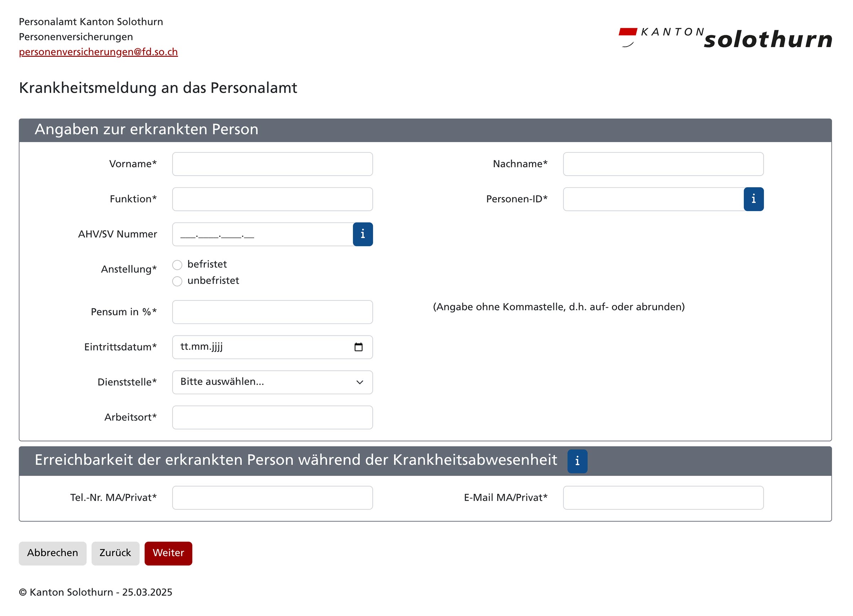Viewport: 853px width, 616px height.
Task: Focus the Pensum in % field
Action: [x=272, y=312]
